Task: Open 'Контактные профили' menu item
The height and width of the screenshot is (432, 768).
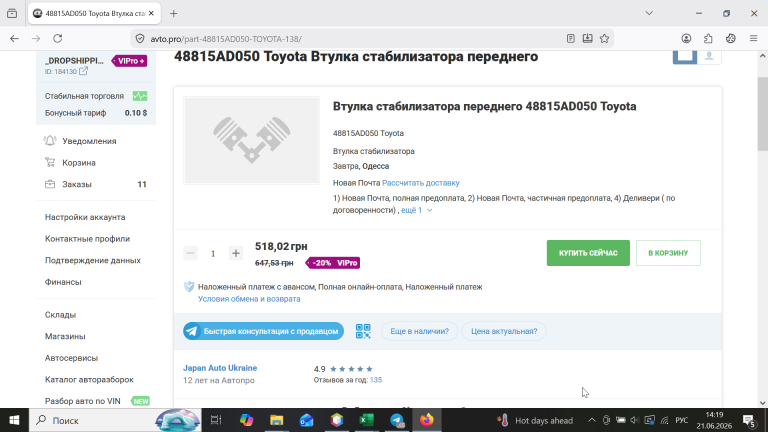Action: point(87,239)
